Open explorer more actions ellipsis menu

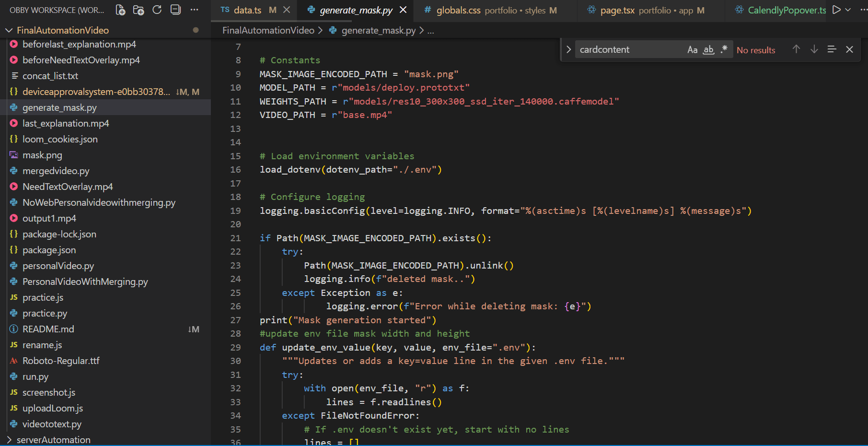(x=194, y=10)
